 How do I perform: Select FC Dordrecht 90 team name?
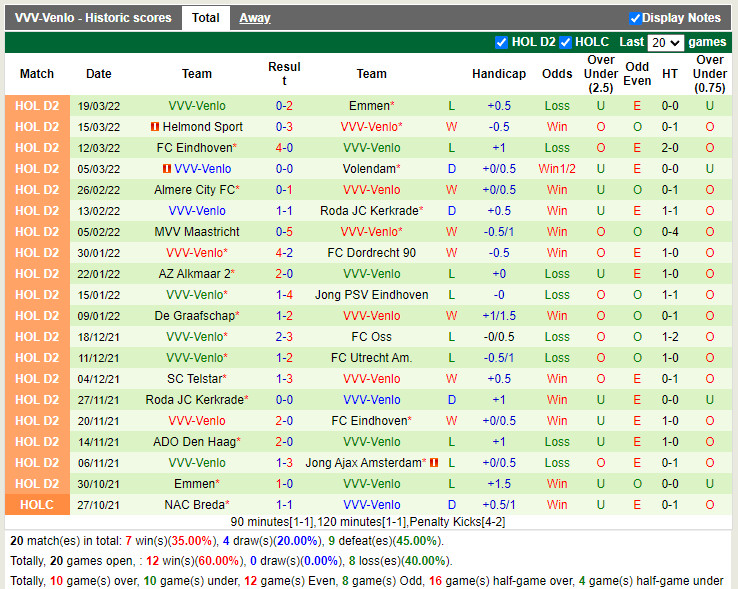pyautogui.click(x=371, y=253)
